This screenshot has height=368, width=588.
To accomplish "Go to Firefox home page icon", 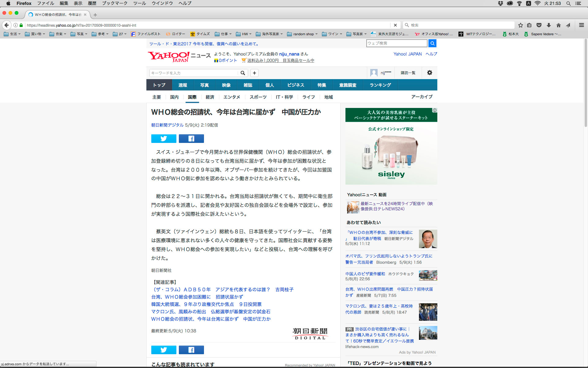I will tap(559, 25).
